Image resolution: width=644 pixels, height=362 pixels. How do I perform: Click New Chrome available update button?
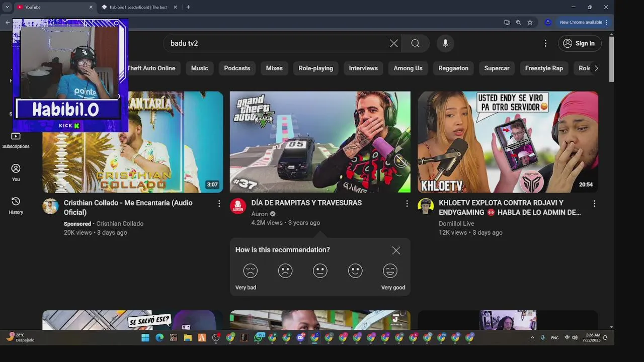[x=584, y=22]
